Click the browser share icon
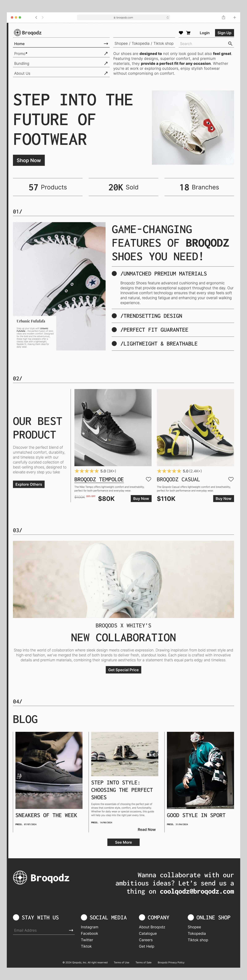This screenshot has height=980, width=247. click(x=223, y=17)
